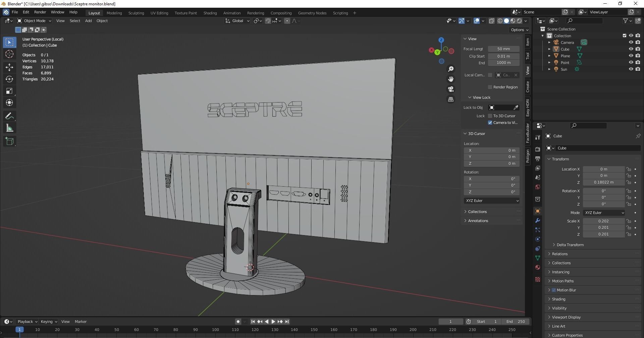The height and width of the screenshot is (338, 644).
Task: Open the Render properties tab icon
Action: [x=538, y=149]
